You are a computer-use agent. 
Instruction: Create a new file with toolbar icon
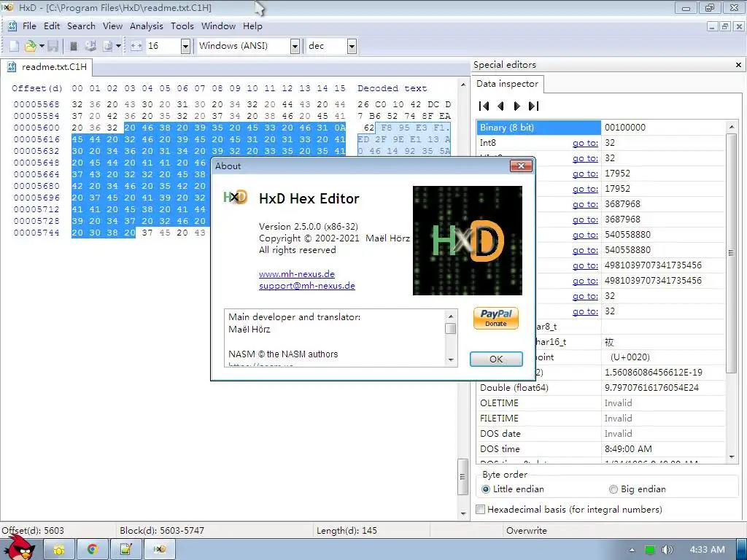point(15,46)
